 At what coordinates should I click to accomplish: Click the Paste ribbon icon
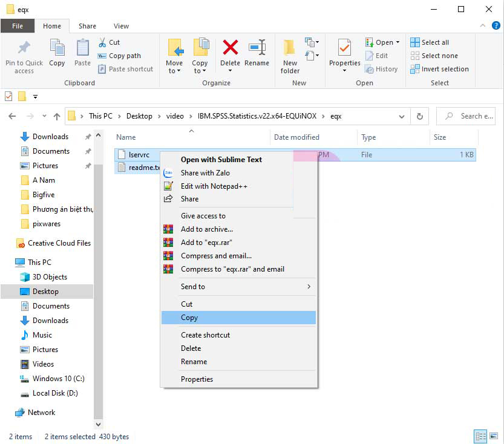tap(82, 48)
